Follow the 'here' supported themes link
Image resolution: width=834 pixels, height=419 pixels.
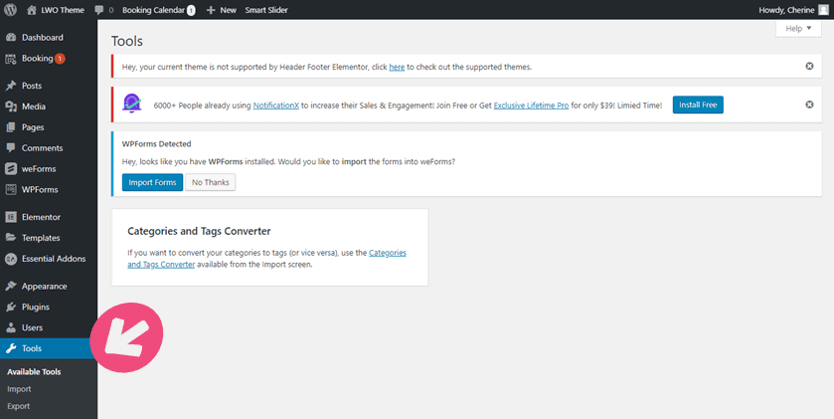click(x=397, y=67)
